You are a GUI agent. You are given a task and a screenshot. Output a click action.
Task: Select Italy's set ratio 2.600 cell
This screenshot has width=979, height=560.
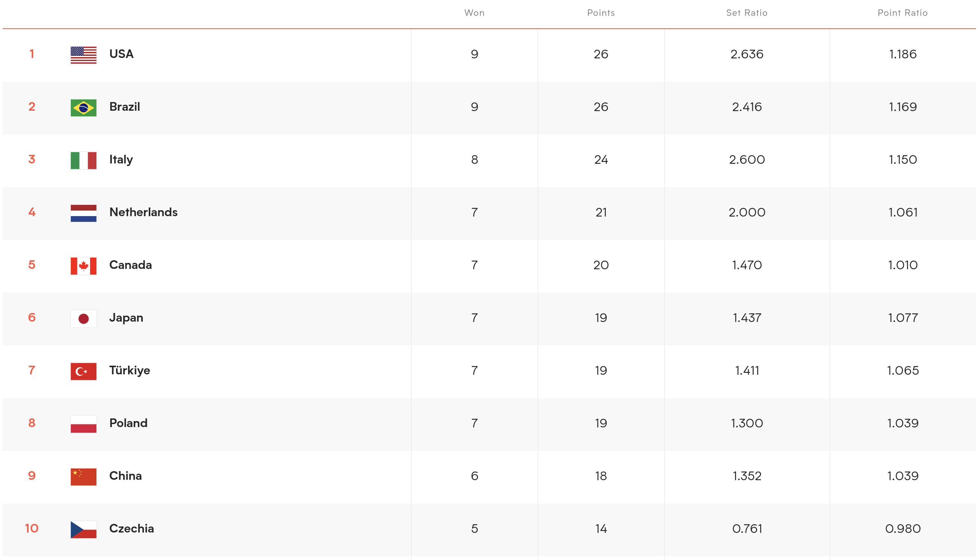(x=747, y=159)
